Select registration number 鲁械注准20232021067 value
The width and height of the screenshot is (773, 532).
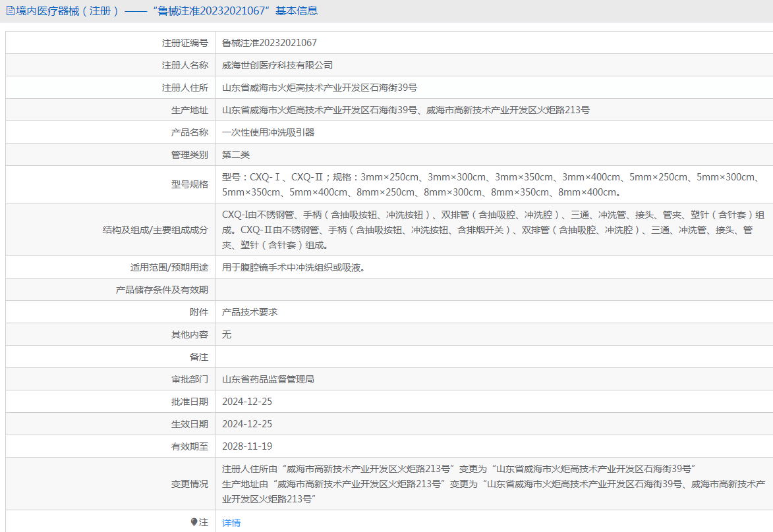(269, 43)
